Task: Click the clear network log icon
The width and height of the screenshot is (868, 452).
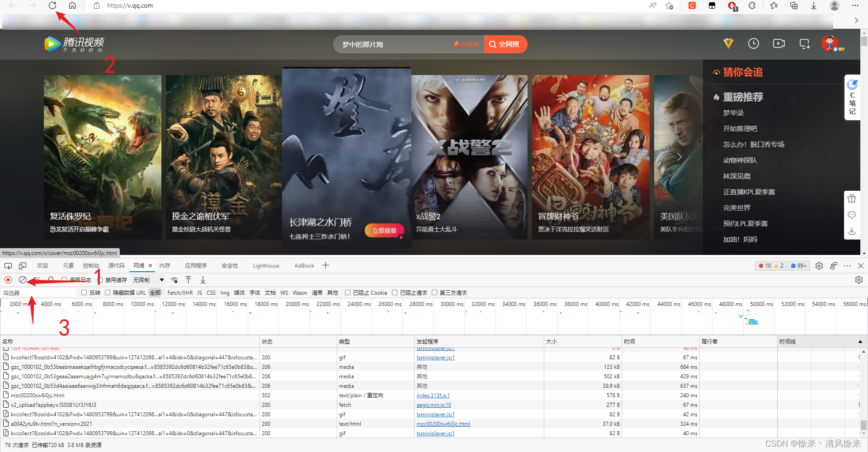Action: click(x=23, y=280)
